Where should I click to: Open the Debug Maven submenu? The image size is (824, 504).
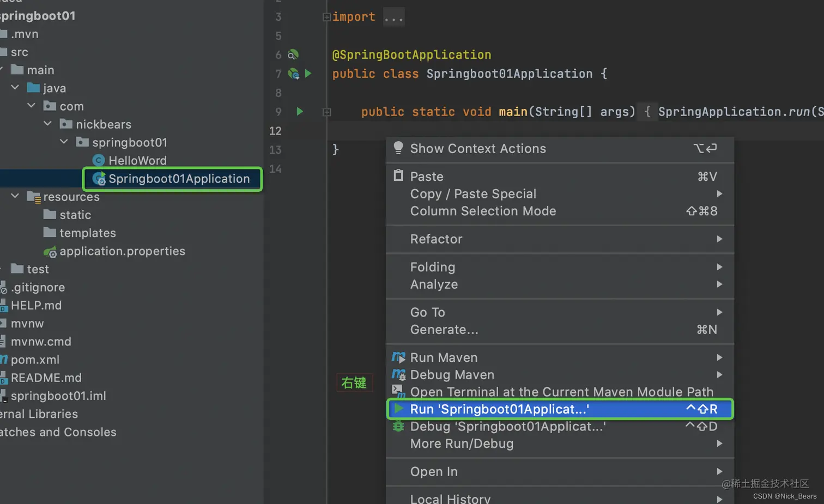click(560, 375)
